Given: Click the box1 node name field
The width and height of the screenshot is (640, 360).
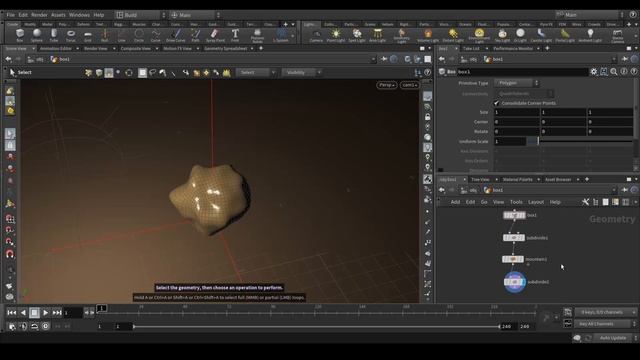Looking at the screenshot, I should pyautogui.click(x=522, y=72).
